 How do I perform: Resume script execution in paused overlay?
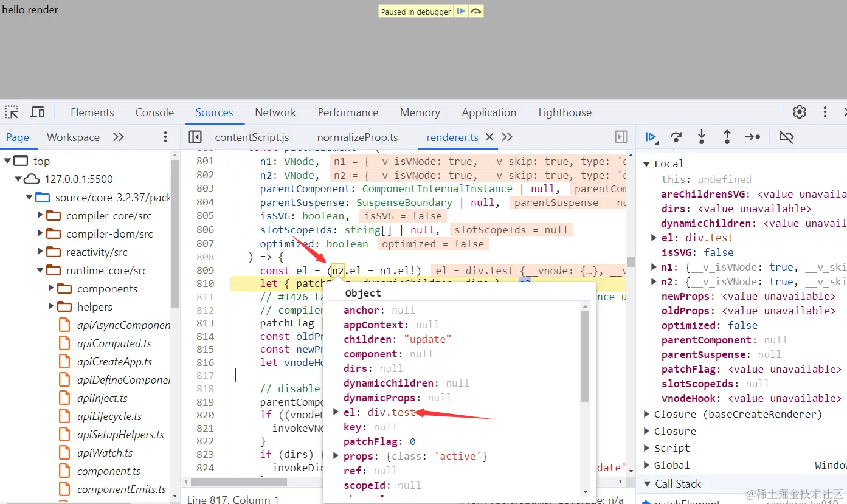(461, 12)
